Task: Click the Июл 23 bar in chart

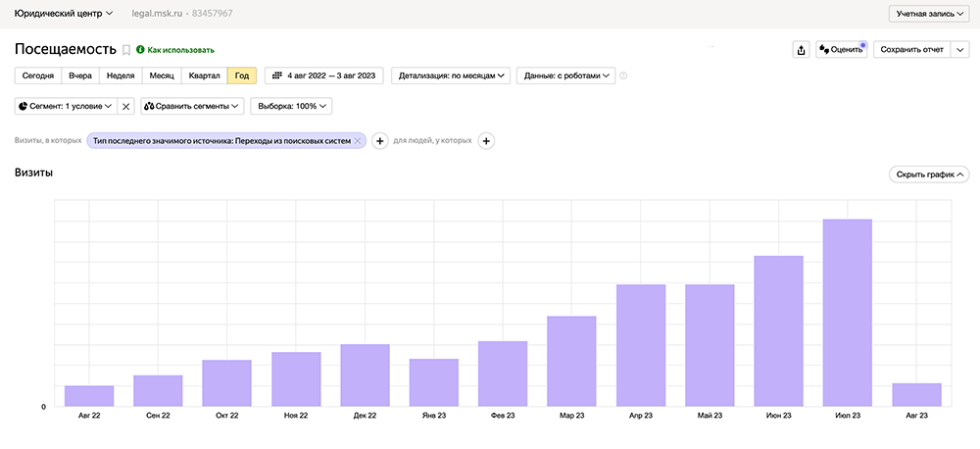Action: 848,312
